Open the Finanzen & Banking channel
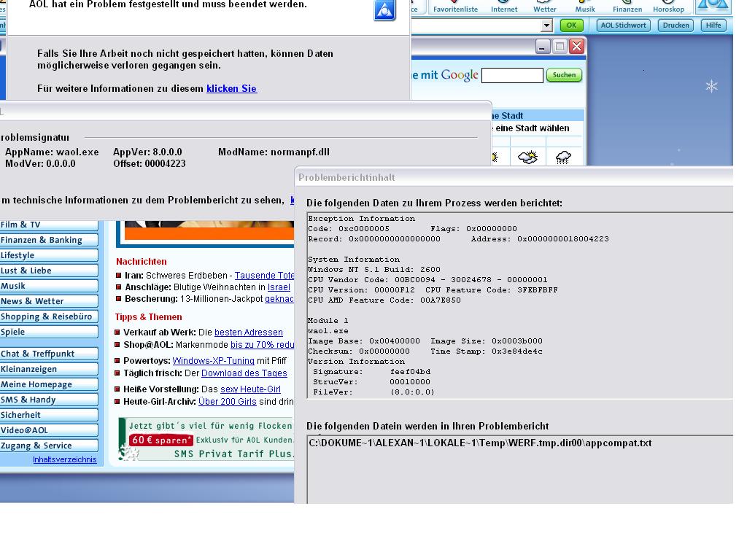 pyautogui.click(x=49, y=240)
